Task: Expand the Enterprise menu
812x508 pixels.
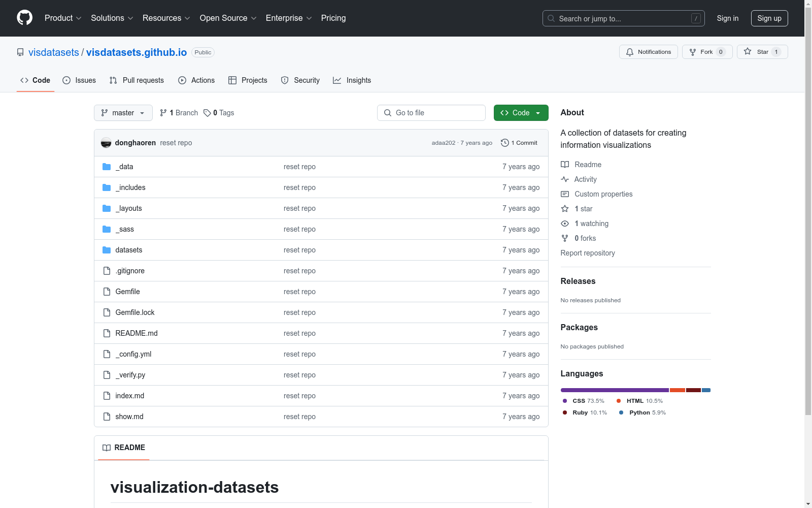Action: [x=289, y=18]
